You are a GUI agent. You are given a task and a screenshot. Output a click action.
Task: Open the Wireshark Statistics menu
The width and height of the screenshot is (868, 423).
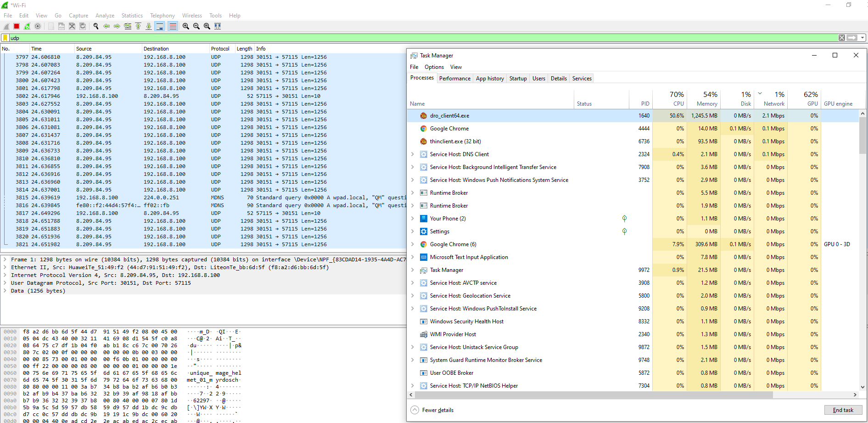132,16
